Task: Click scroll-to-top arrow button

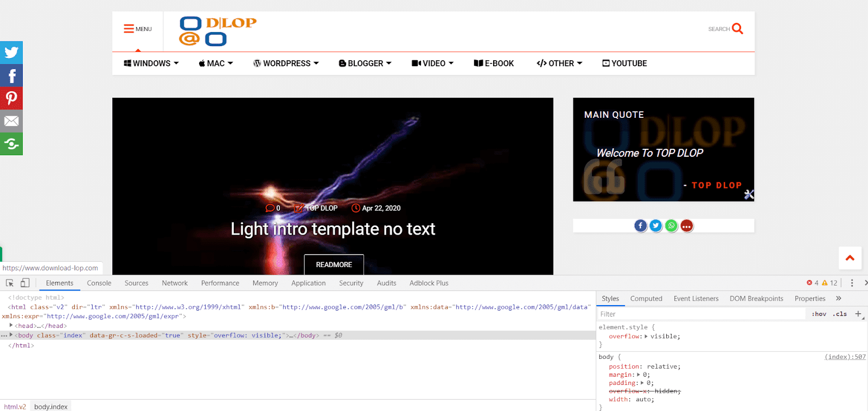Action: (x=850, y=258)
